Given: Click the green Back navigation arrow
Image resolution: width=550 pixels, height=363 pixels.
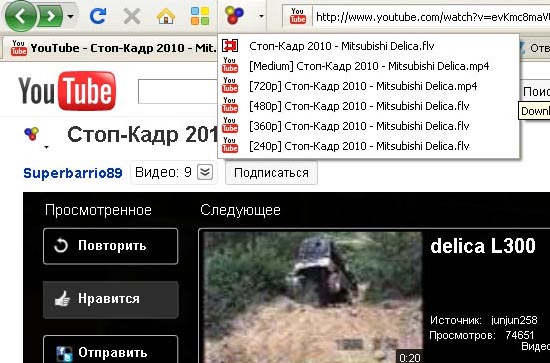Looking at the screenshot, I should pyautogui.click(x=20, y=16).
